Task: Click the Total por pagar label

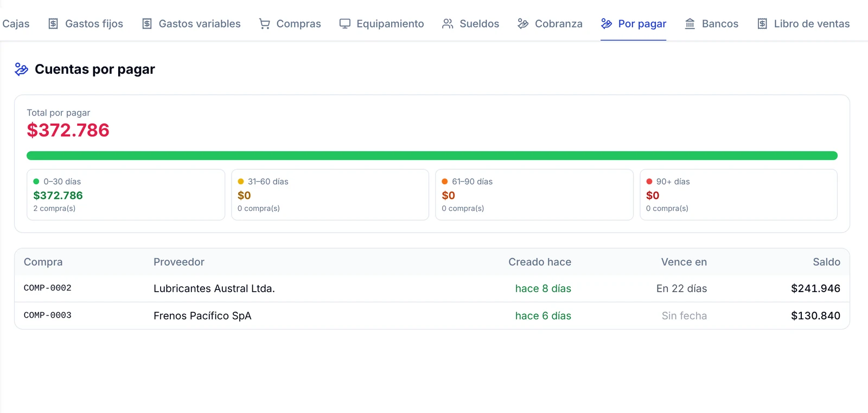Action: pyautogui.click(x=59, y=113)
